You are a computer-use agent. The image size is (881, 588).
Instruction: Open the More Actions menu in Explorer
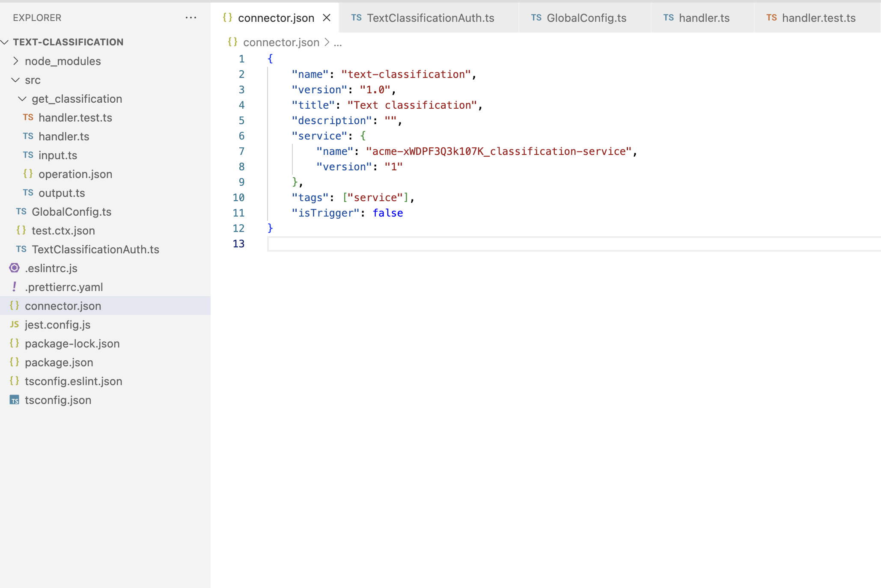[x=191, y=18]
